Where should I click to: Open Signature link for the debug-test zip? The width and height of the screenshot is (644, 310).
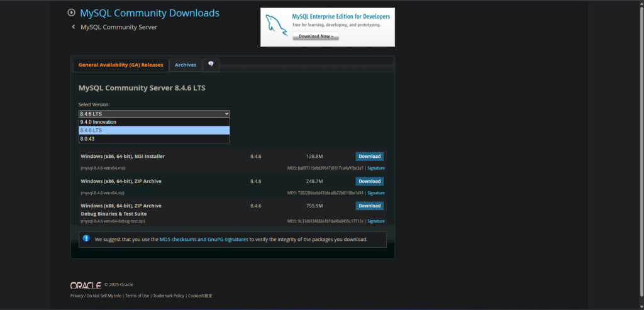point(376,221)
